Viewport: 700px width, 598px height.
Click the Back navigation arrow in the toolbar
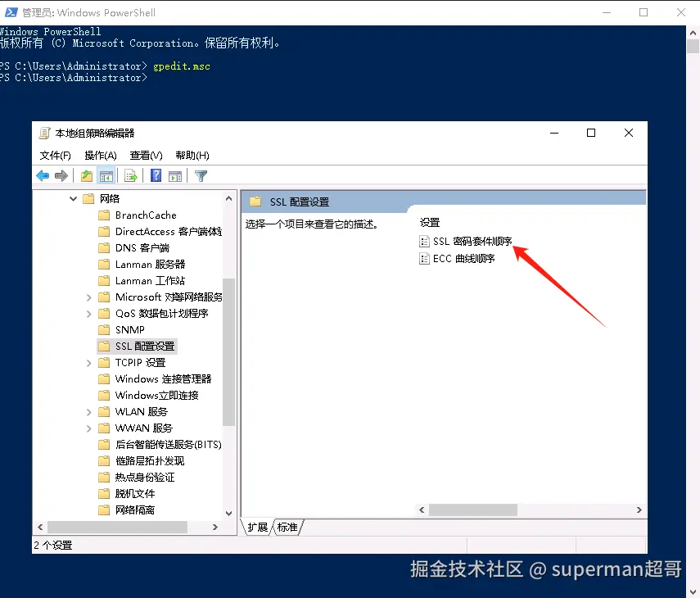tap(42, 175)
